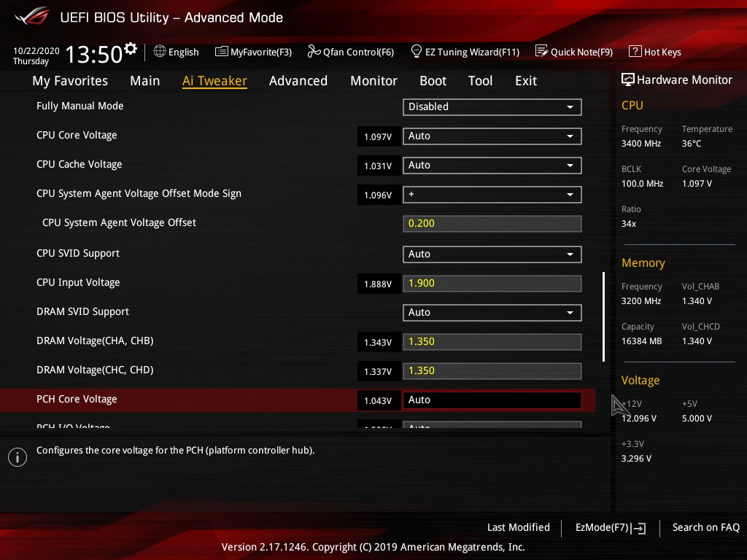Image resolution: width=747 pixels, height=560 pixels.
Task: Click the settings list vertical scrollbar
Action: pyautogui.click(x=603, y=316)
